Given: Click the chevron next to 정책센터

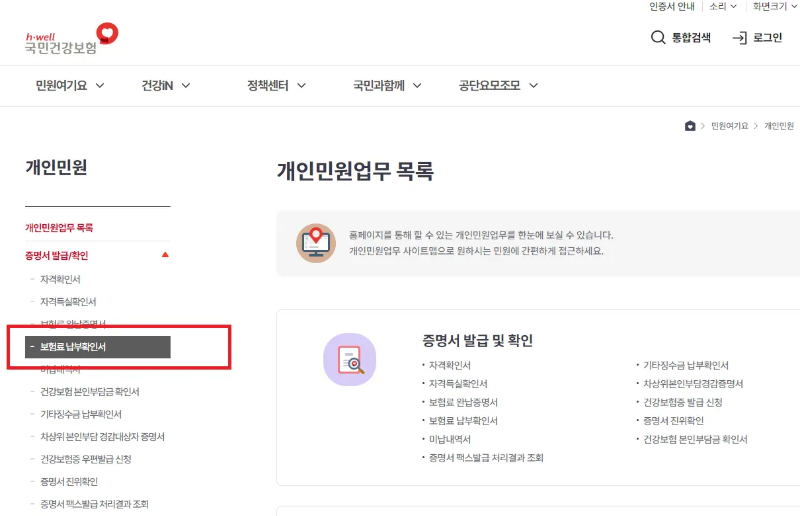Looking at the screenshot, I should (x=302, y=85).
